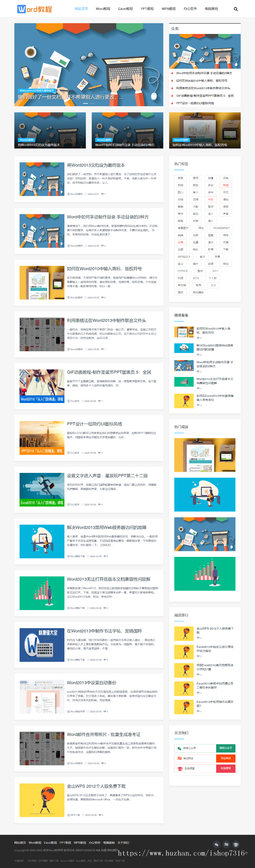
Task: Select the WPS2013 tag
Action: (184, 257)
